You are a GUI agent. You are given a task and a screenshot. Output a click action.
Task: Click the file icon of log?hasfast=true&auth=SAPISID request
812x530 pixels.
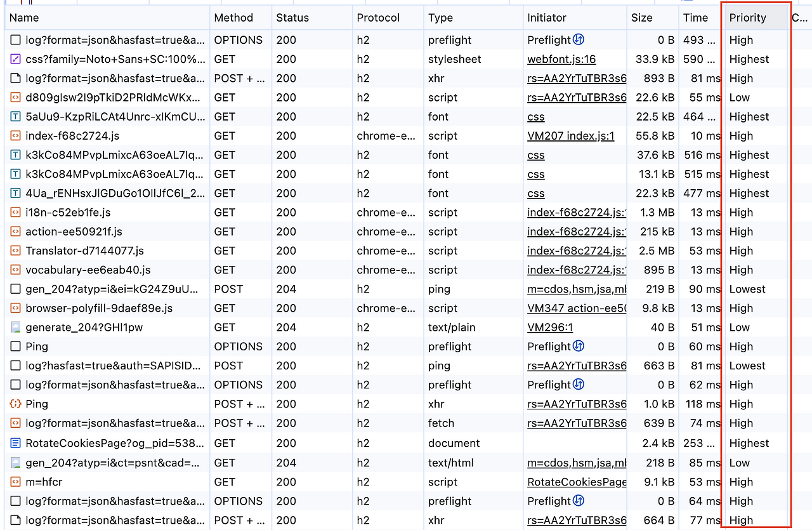click(x=15, y=366)
